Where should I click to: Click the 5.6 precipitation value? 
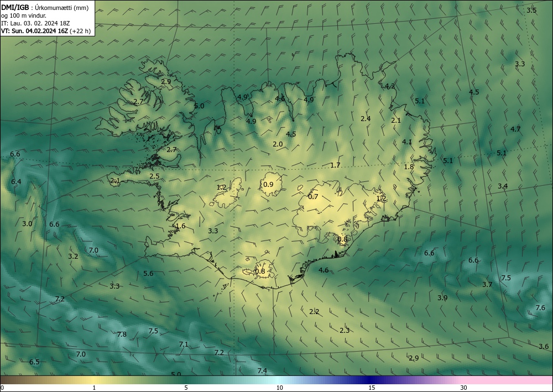click(148, 273)
